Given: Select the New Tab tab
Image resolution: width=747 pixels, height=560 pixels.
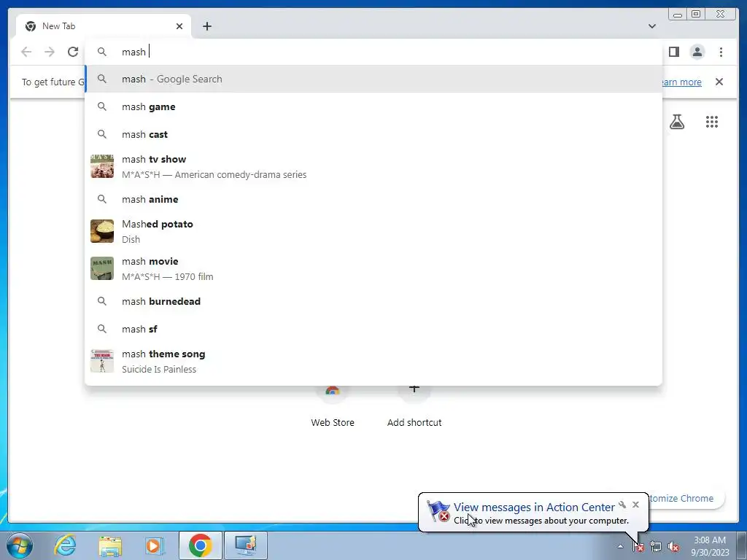Looking at the screenshot, I should (104, 26).
